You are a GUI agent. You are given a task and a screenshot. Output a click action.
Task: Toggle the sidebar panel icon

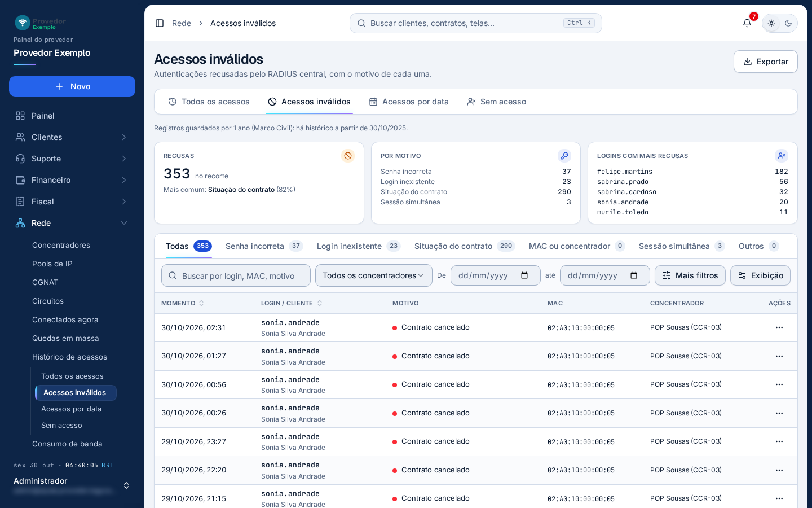160,23
